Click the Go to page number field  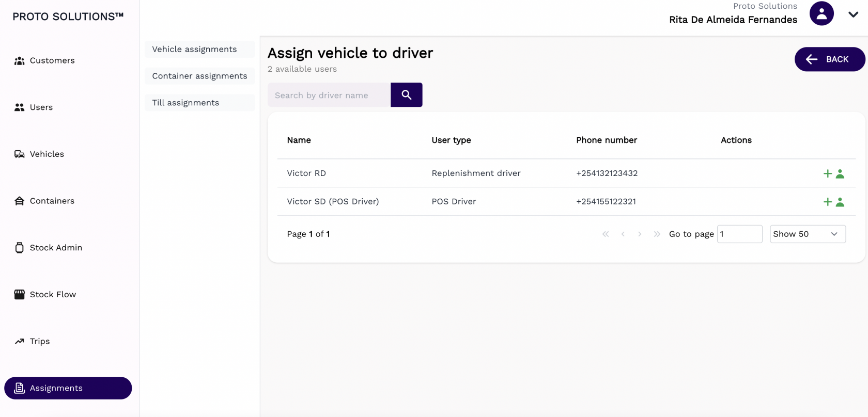(x=739, y=234)
